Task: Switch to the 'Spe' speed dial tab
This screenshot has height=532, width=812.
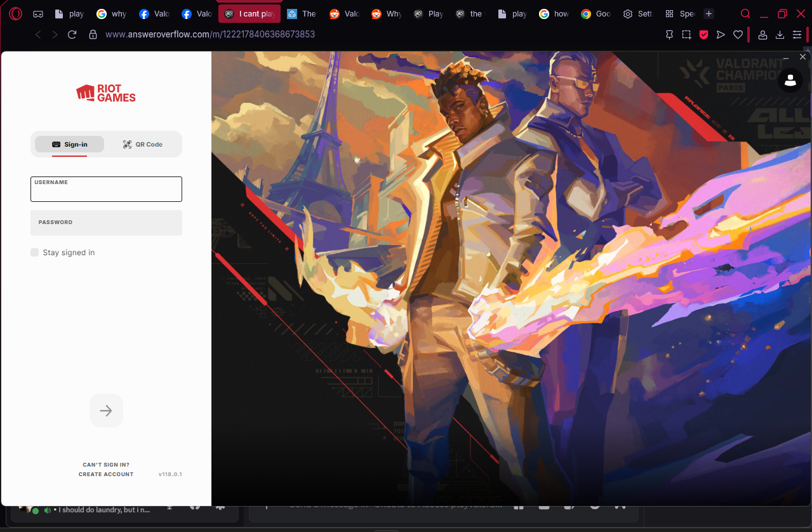Action: (x=679, y=14)
